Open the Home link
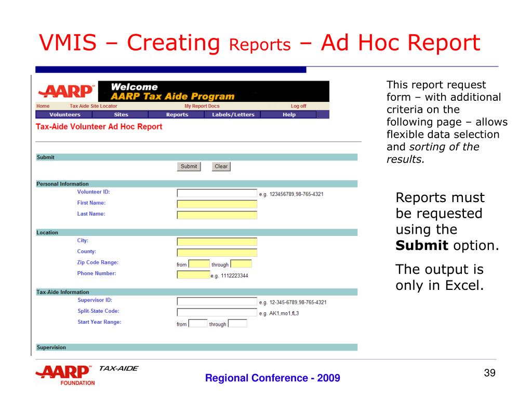This screenshot has height=399, width=532. (43, 106)
